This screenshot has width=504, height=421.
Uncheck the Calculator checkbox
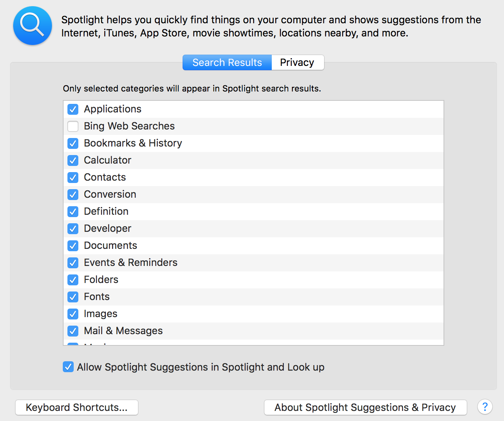point(73,160)
